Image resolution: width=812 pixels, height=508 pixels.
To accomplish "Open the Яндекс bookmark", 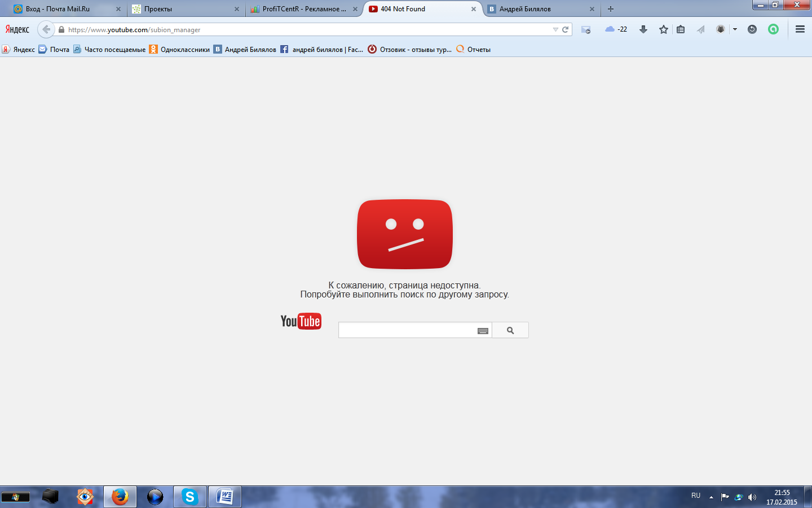I will tap(18, 50).
